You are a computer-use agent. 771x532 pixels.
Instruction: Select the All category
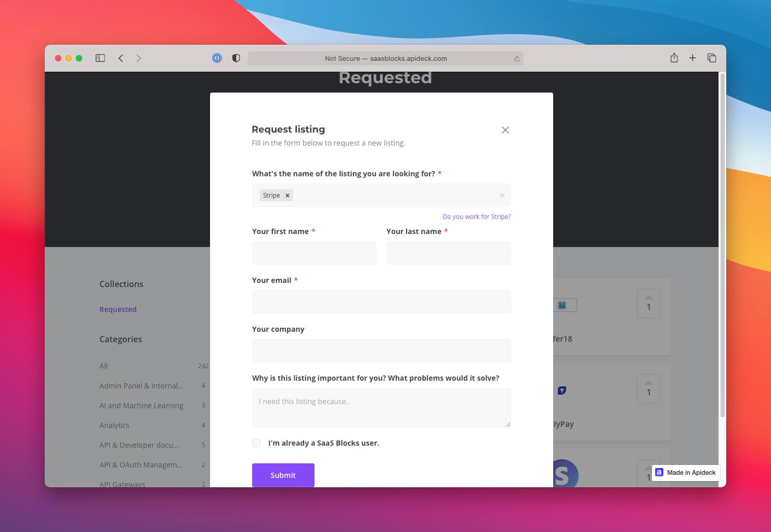[103, 366]
